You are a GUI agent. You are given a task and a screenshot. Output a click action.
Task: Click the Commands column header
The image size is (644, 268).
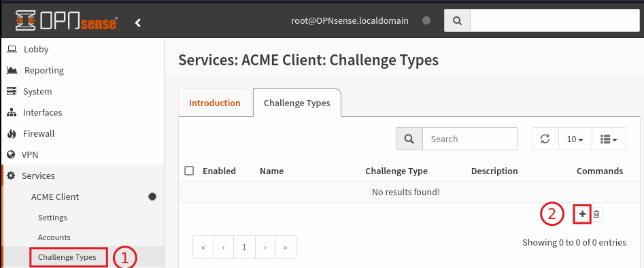click(x=600, y=171)
